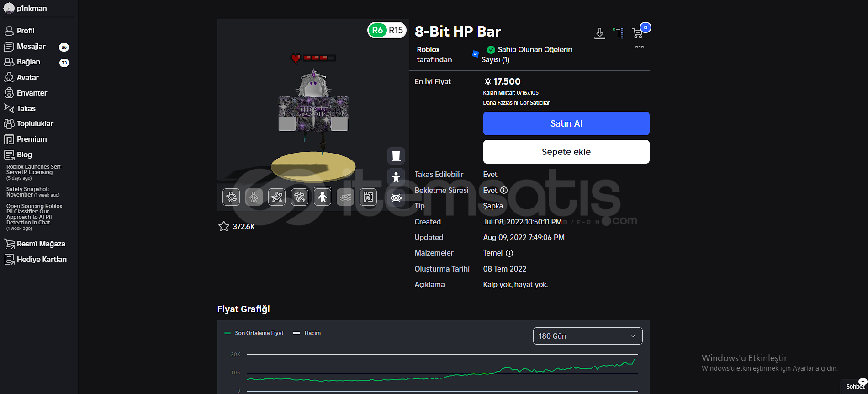868x394 pixels.
Task: Click the Aug 09, 2022 updated date
Action: coord(524,238)
